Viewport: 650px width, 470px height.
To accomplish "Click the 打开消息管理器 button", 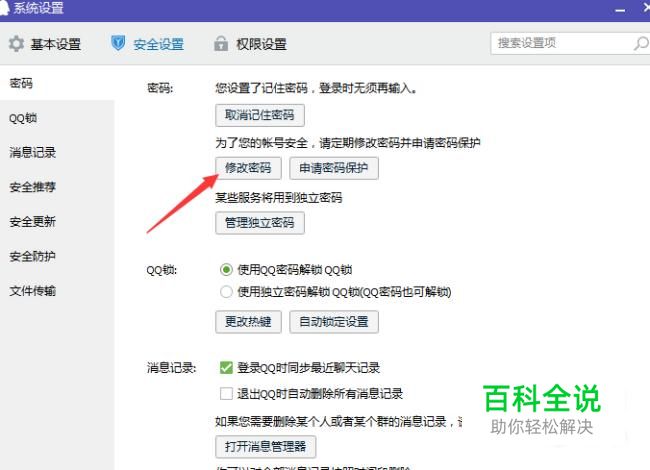I will click(266, 446).
